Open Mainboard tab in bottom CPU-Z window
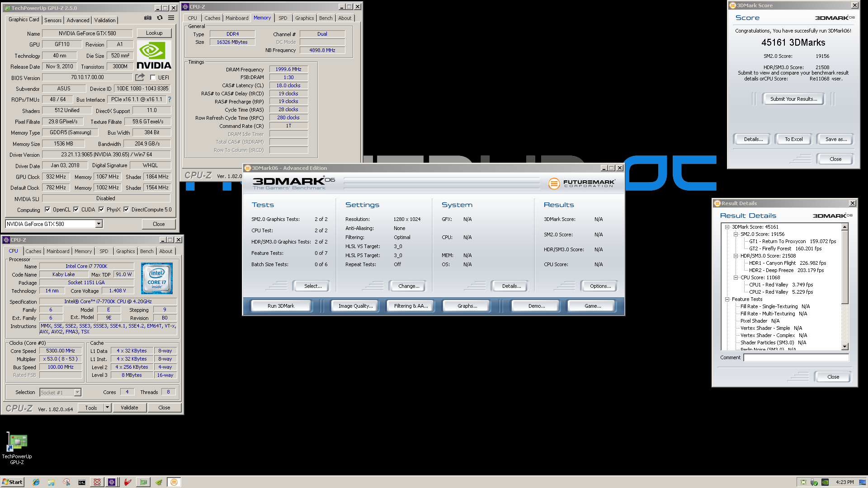The width and height of the screenshot is (868, 488). pos(58,251)
